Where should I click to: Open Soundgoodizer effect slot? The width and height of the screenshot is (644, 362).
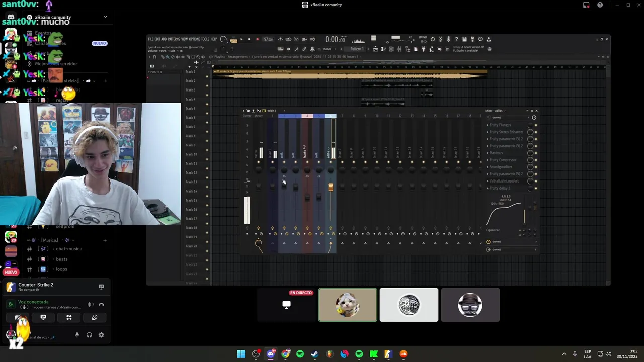tap(501, 167)
